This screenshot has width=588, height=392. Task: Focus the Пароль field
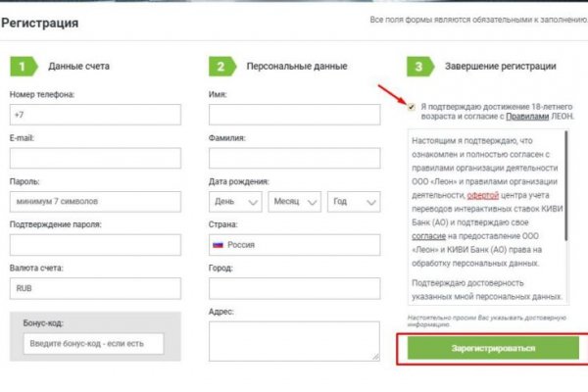pos(95,202)
